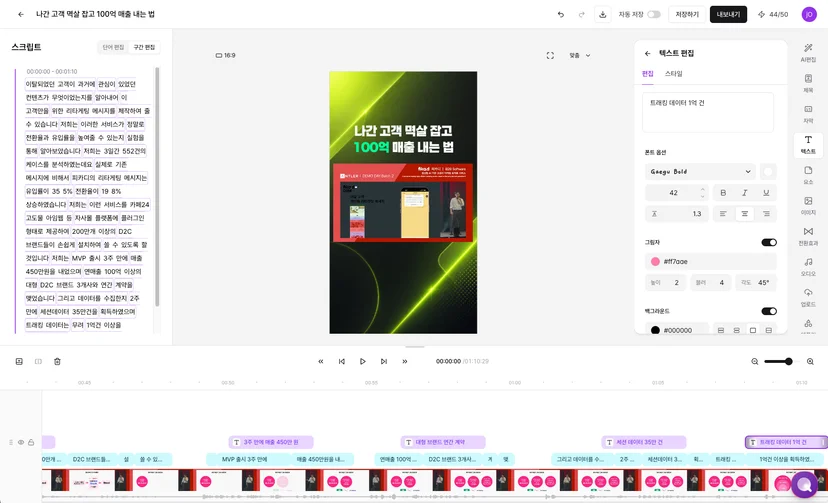This screenshot has width=828, height=503.
Task: Select the 3주 안에 매출 450만 원 text clip
Action: click(x=271, y=442)
